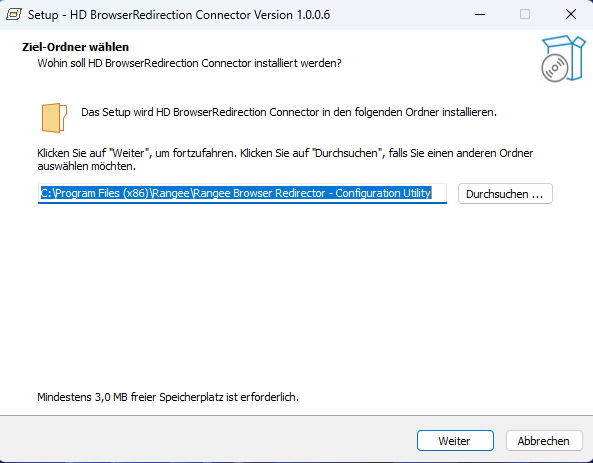Open folder browser via Durchsuchen button
The image size is (593, 463).
pyautogui.click(x=505, y=194)
